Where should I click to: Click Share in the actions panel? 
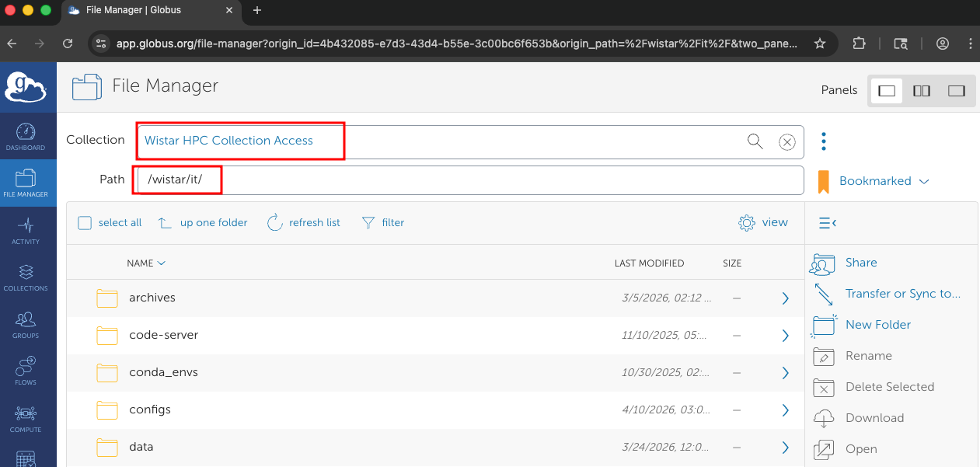tap(861, 263)
